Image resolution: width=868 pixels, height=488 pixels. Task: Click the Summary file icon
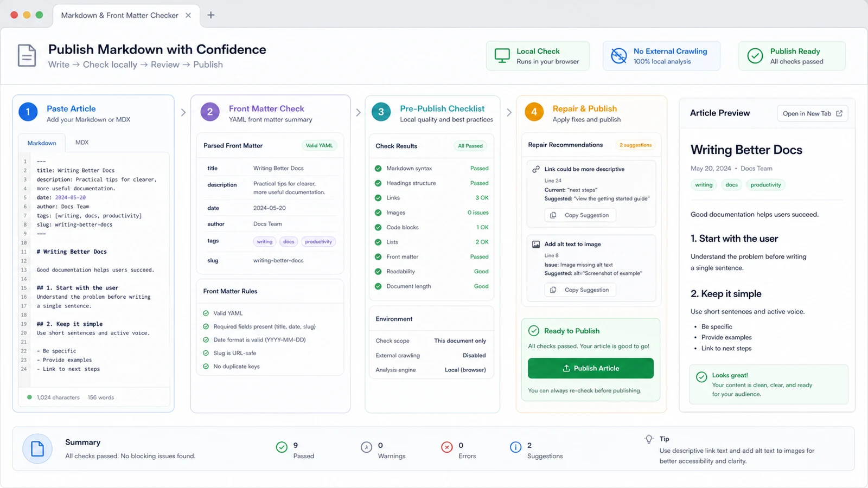(37, 449)
